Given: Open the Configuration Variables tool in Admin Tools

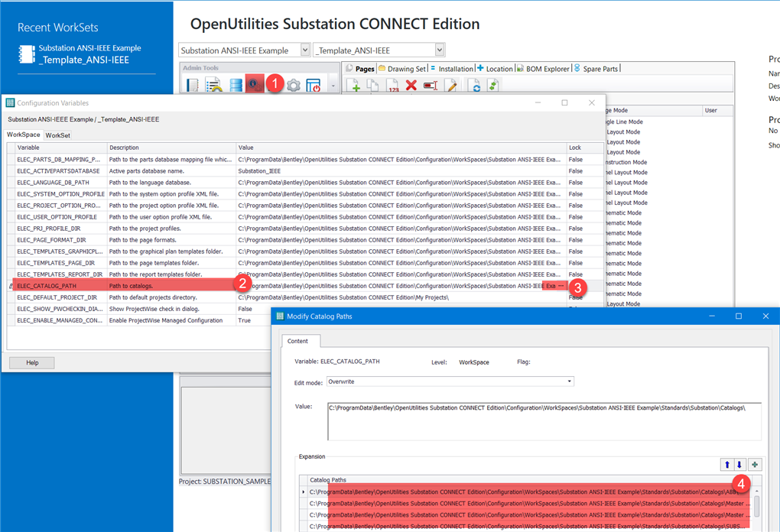Looking at the screenshot, I should click(255, 85).
